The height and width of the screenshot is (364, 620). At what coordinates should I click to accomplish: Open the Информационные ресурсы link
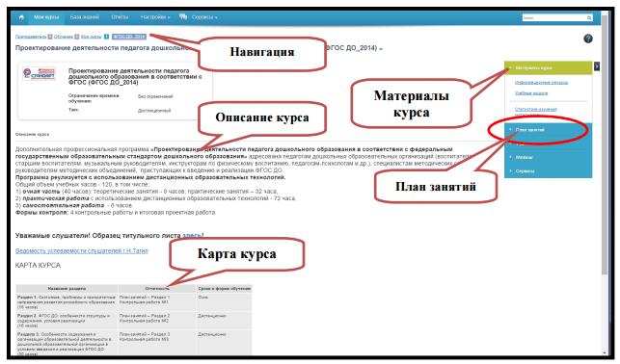point(541,83)
